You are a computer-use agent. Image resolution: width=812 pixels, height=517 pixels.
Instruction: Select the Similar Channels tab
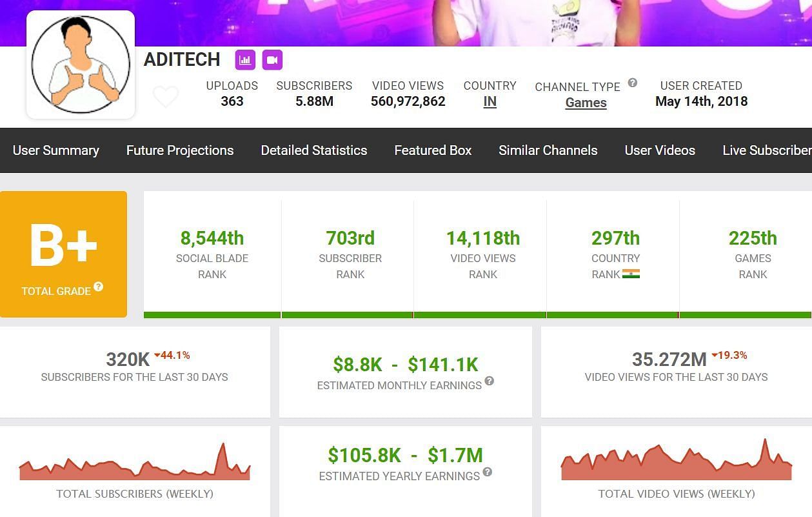click(548, 150)
